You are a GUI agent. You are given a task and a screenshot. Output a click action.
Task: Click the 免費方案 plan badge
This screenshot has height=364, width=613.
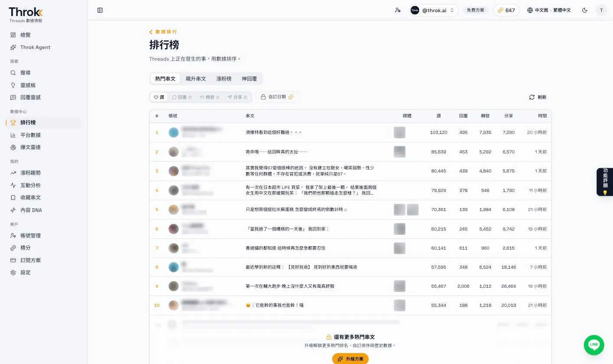point(475,10)
